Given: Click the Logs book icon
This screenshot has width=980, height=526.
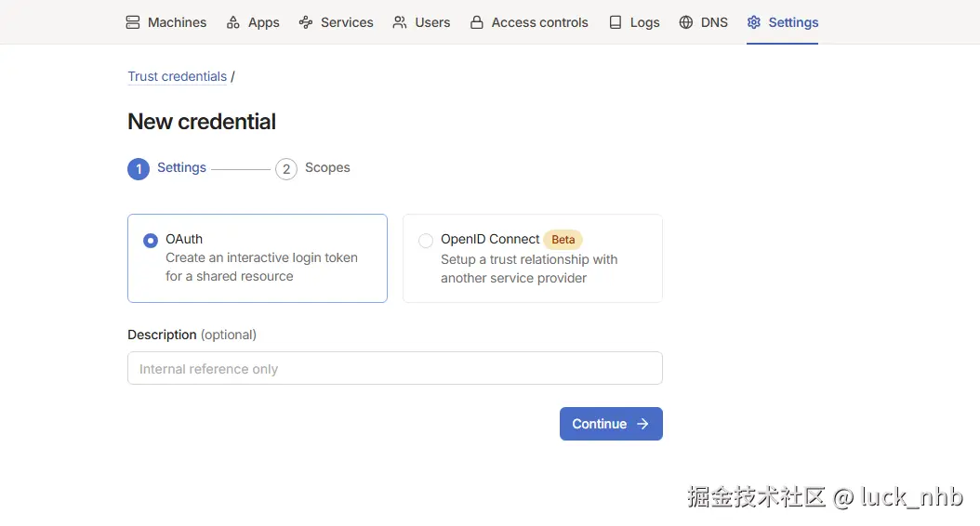Looking at the screenshot, I should 616,22.
